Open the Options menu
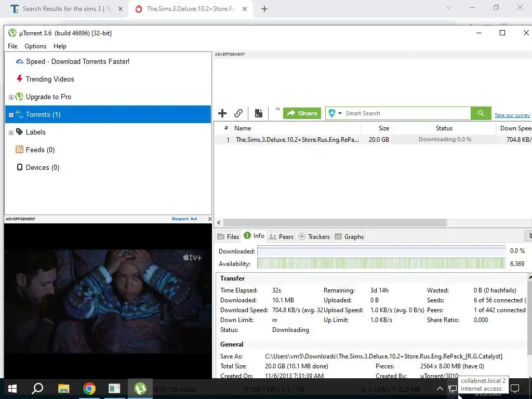Image resolution: width=532 pixels, height=399 pixels. click(x=35, y=46)
